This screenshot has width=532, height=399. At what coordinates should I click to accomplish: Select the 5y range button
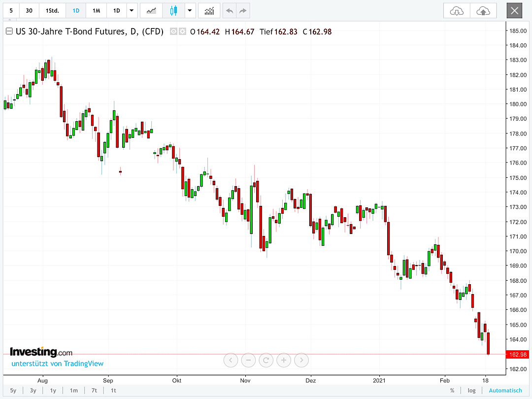coord(13,390)
